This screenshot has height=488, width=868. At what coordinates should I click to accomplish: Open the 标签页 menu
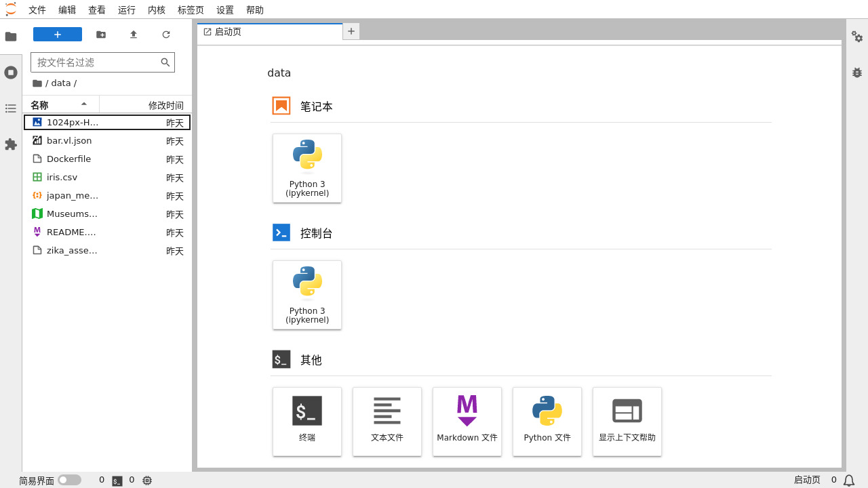191,10
